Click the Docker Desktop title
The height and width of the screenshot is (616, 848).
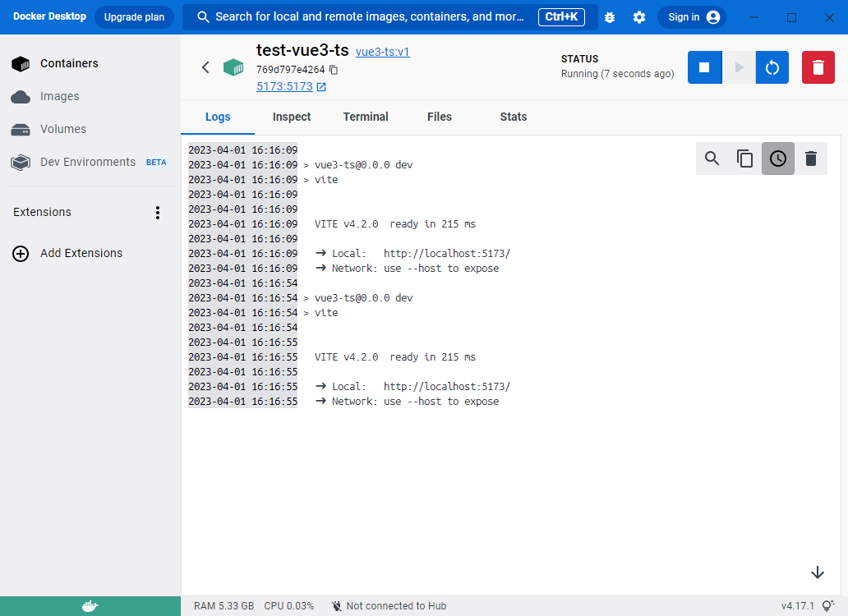[49, 16]
